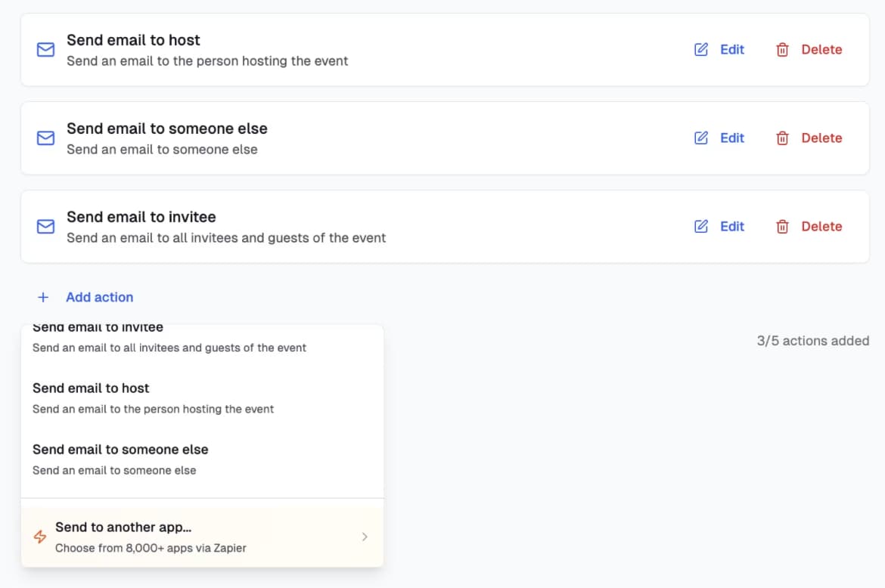Click trash icon for Send email to someone else
885x588 pixels.
[x=782, y=138]
